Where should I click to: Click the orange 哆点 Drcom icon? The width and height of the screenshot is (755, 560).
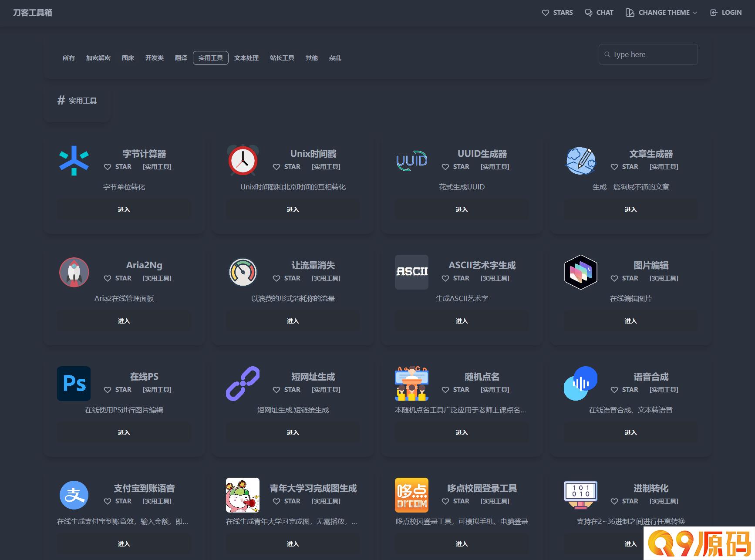(x=412, y=495)
